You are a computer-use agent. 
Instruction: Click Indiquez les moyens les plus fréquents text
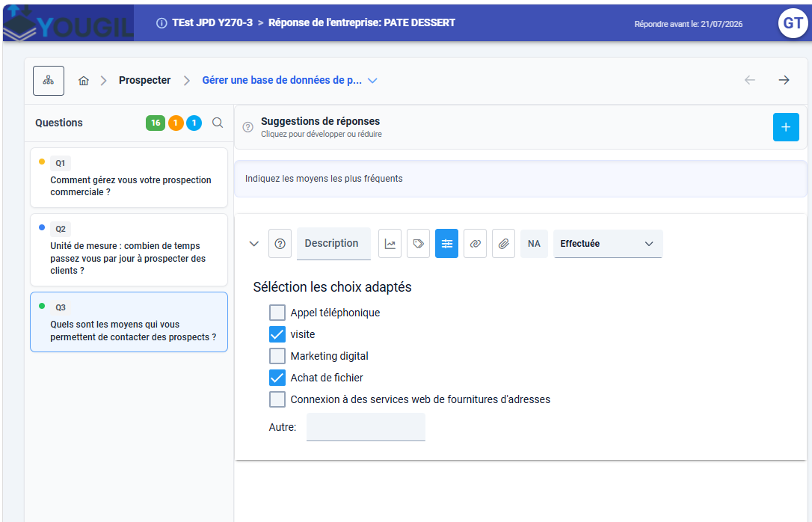(x=324, y=179)
